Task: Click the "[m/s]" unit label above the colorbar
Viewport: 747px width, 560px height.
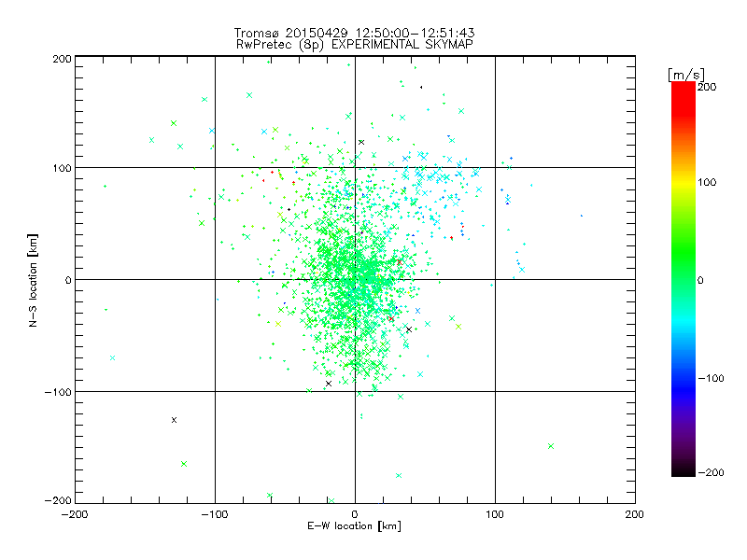Action: 685,75
